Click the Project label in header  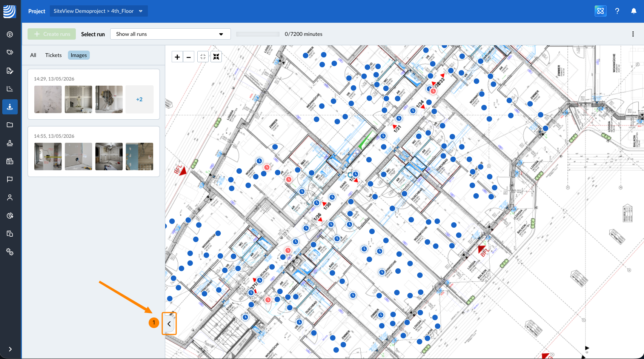pos(37,11)
